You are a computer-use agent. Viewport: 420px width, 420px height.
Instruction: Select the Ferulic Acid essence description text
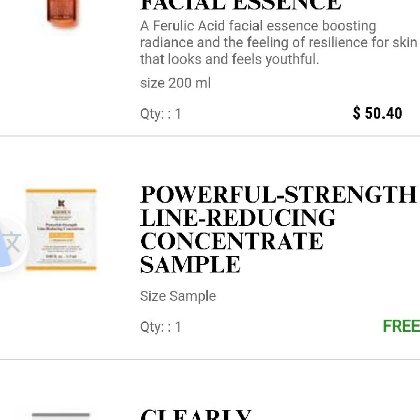pyautogui.click(x=278, y=43)
